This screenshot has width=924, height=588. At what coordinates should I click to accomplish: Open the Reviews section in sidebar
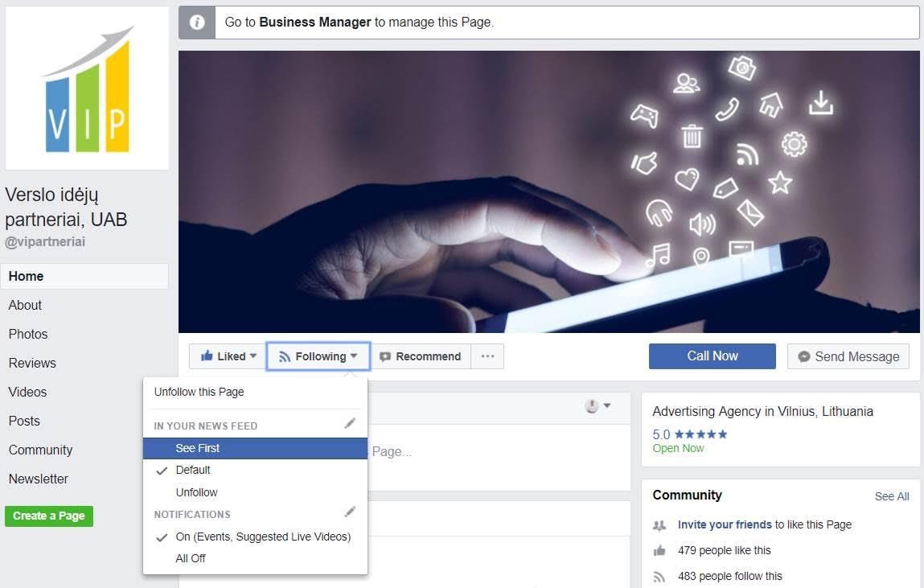pyautogui.click(x=32, y=363)
